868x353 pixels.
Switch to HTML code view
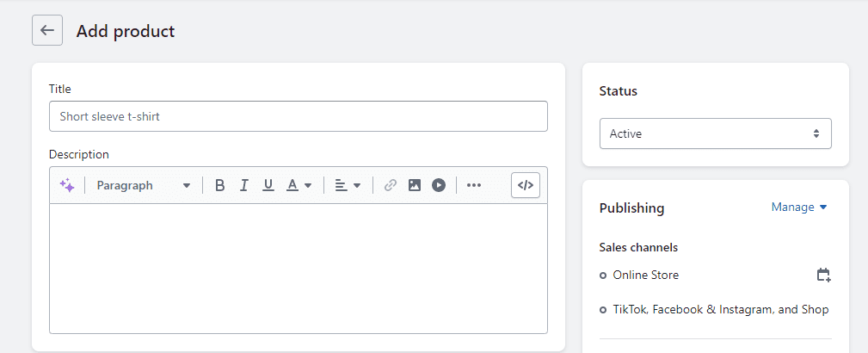(x=526, y=185)
